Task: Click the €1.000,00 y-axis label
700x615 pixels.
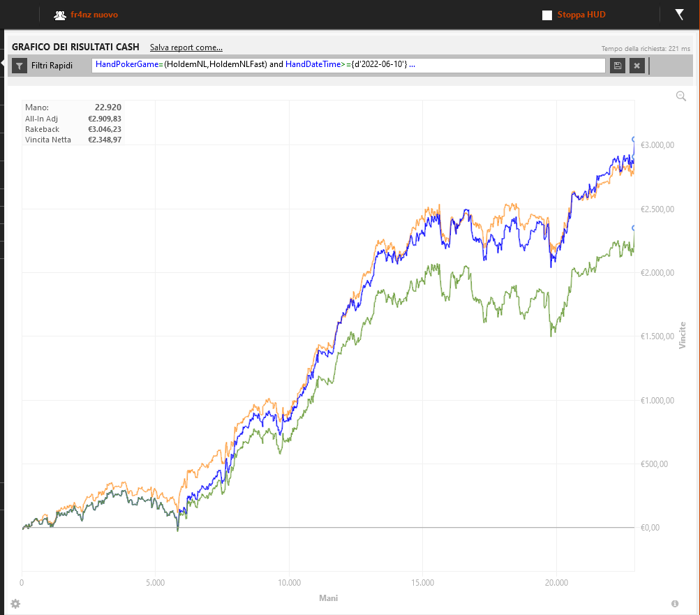Action: click(x=657, y=401)
